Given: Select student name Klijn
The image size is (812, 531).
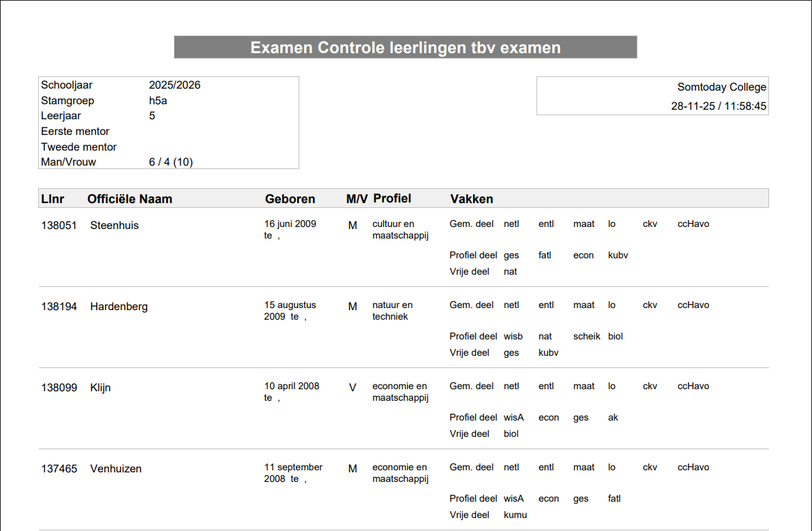Looking at the screenshot, I should click(x=100, y=388).
